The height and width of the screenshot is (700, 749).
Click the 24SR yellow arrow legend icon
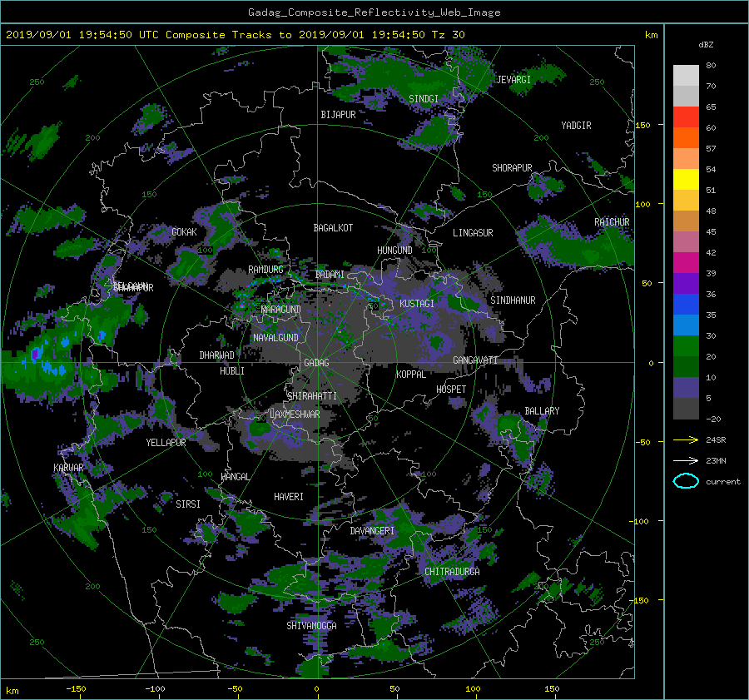tap(686, 439)
